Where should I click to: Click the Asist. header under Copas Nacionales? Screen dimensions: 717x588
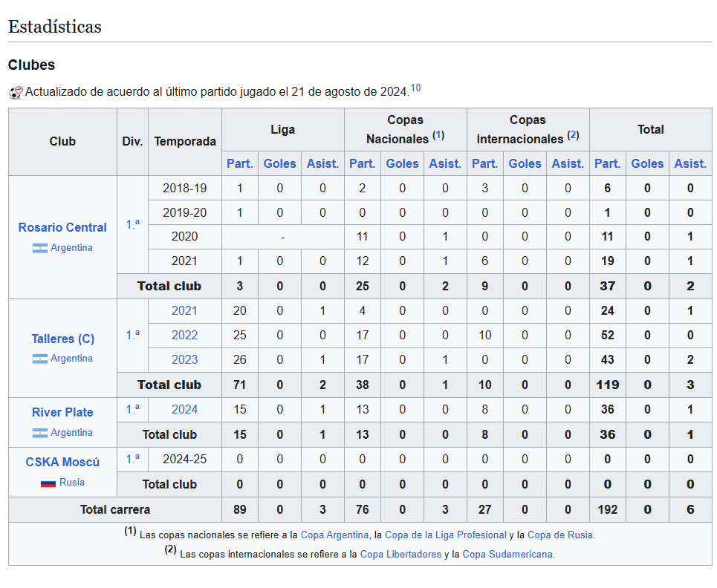445,163
